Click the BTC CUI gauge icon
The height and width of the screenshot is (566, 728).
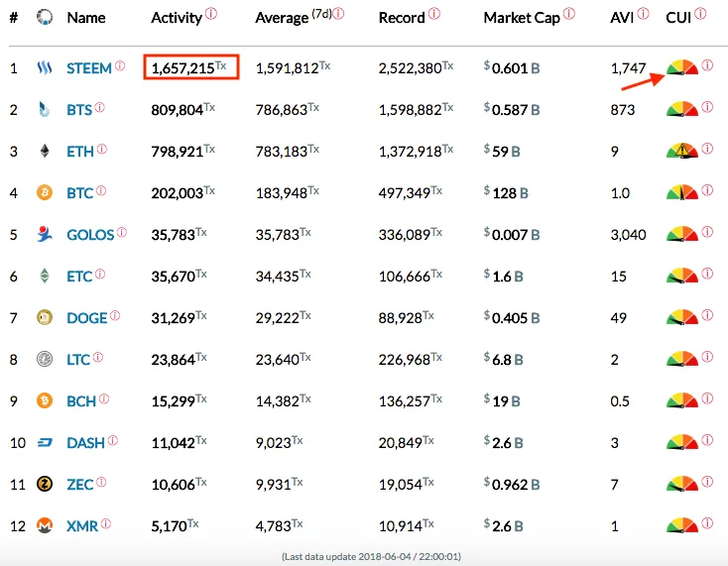point(682,192)
